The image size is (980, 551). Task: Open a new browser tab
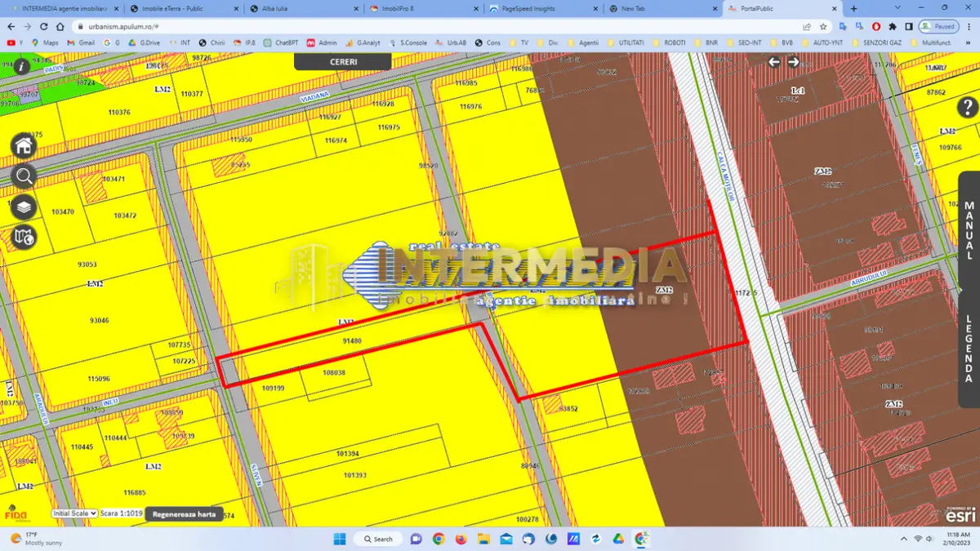853,9
